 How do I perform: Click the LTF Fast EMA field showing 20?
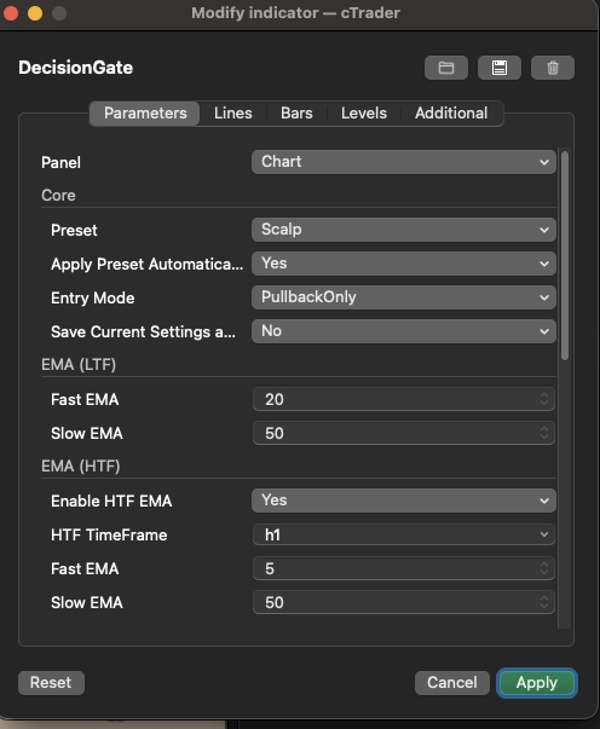tap(395, 399)
